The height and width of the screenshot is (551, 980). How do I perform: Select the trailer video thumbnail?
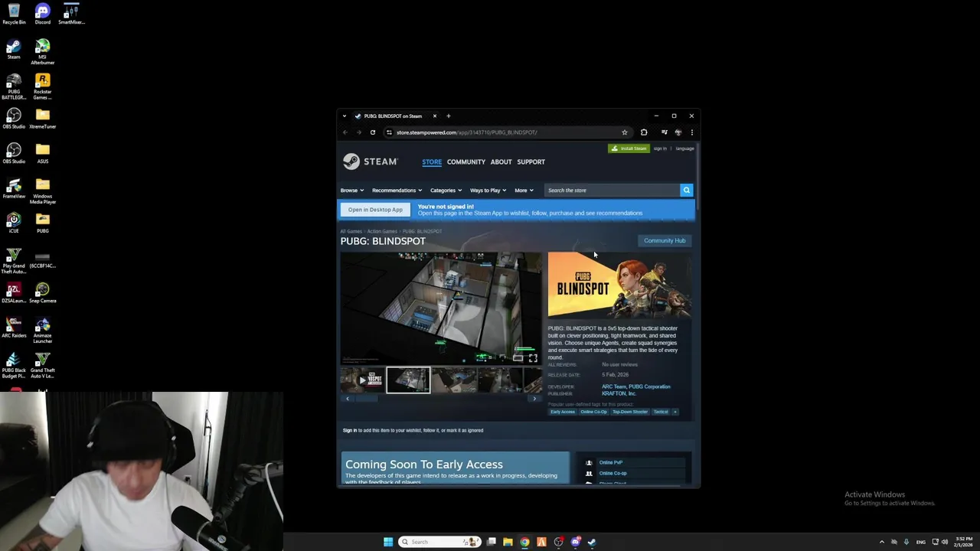click(x=361, y=380)
